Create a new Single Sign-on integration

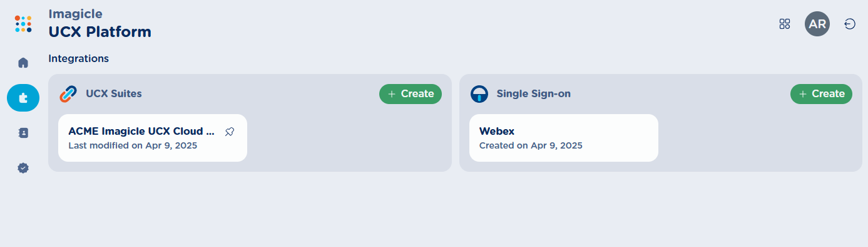(x=822, y=94)
